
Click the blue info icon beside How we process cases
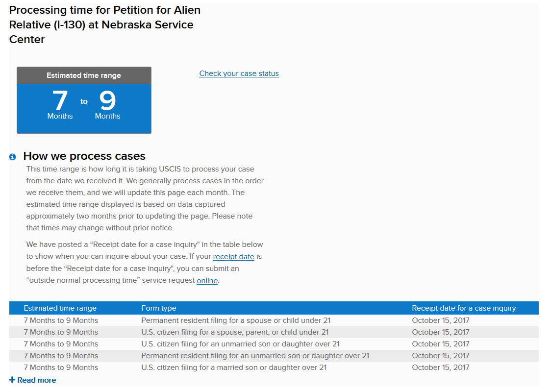[13, 157]
